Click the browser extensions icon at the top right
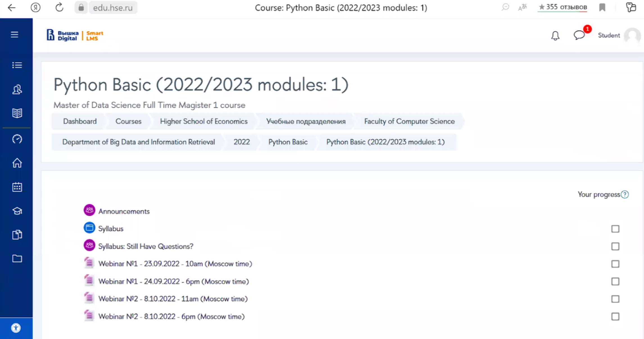This screenshot has width=644, height=339. coord(631,7)
